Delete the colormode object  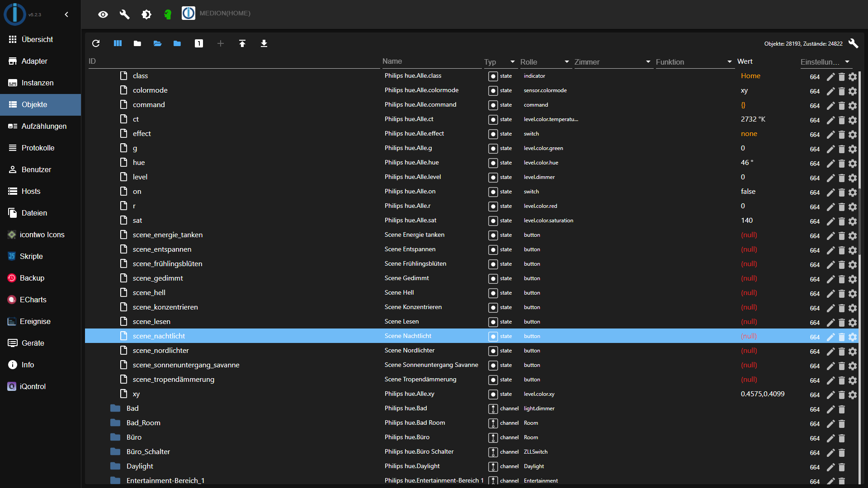(842, 91)
